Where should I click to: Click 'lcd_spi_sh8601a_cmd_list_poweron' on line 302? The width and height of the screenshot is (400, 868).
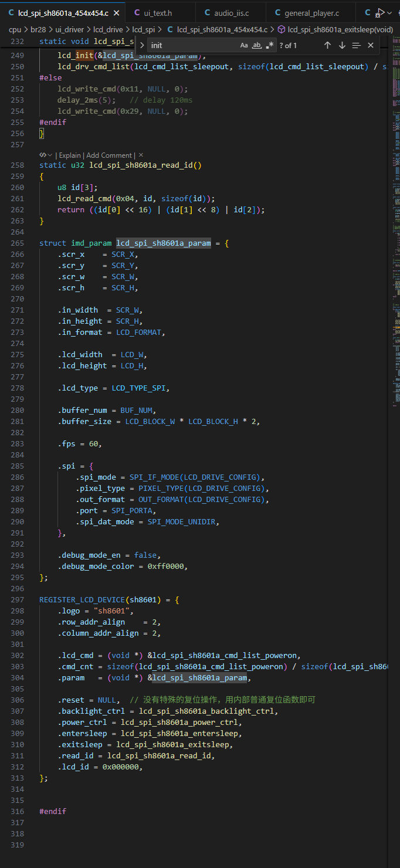(x=226, y=656)
